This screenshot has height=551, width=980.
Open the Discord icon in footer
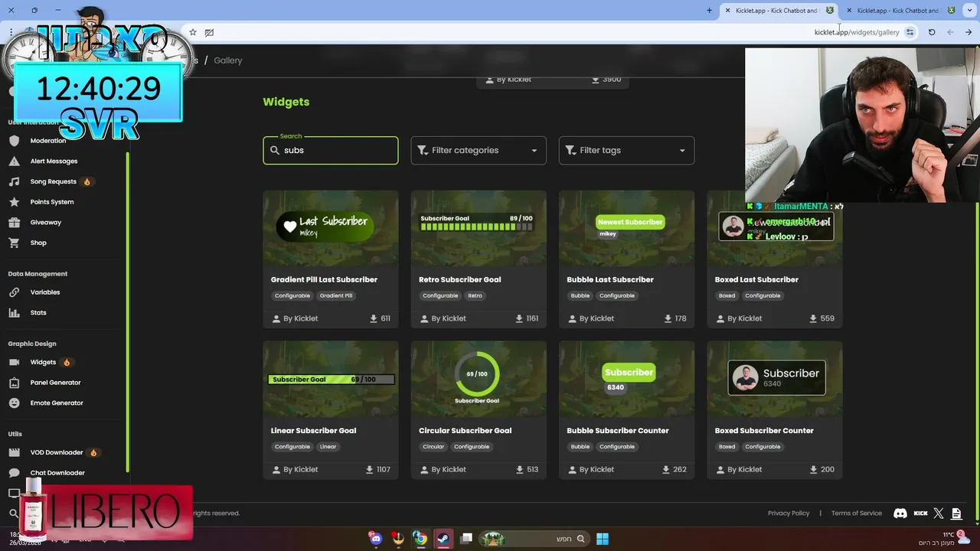[x=901, y=514]
